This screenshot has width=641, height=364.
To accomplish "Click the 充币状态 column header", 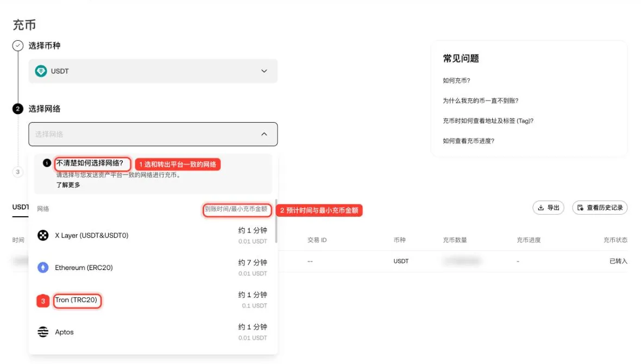I will tap(615, 240).
